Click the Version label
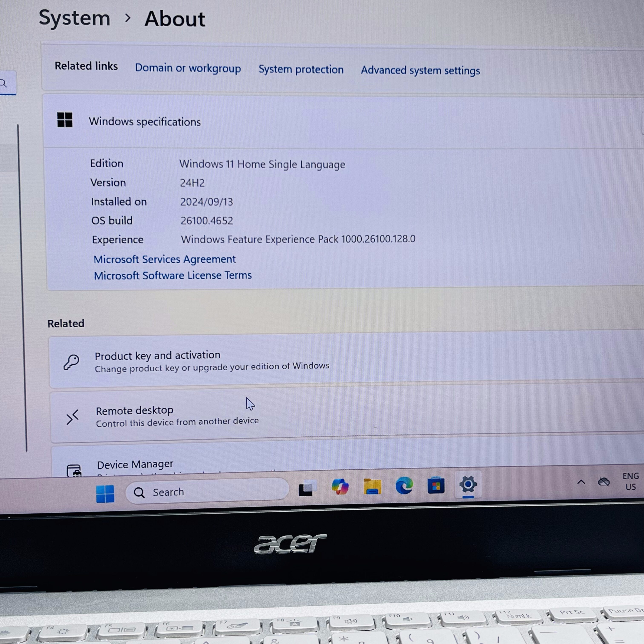644x644 pixels. (108, 183)
